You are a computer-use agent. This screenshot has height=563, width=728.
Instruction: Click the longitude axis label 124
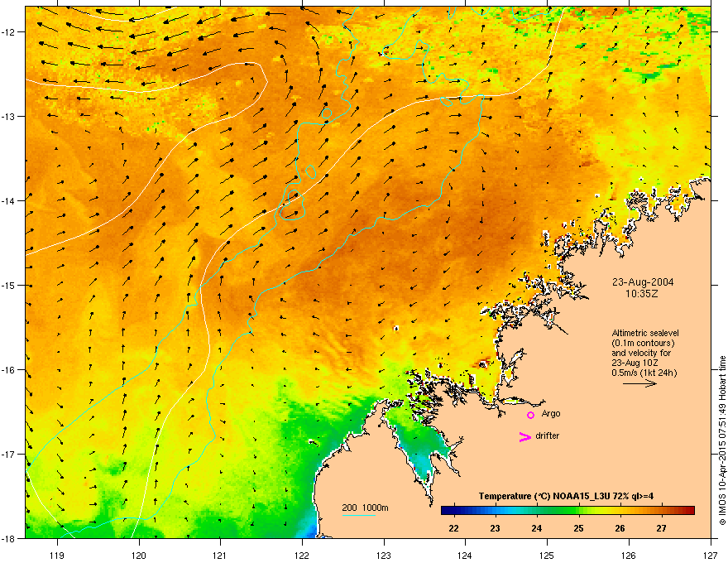[x=465, y=555]
